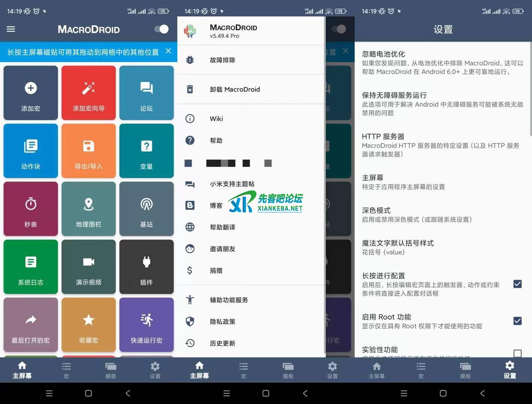532x404 pixels.
Task: Open the Stopwatch tile (秒表)
Action: click(x=30, y=209)
